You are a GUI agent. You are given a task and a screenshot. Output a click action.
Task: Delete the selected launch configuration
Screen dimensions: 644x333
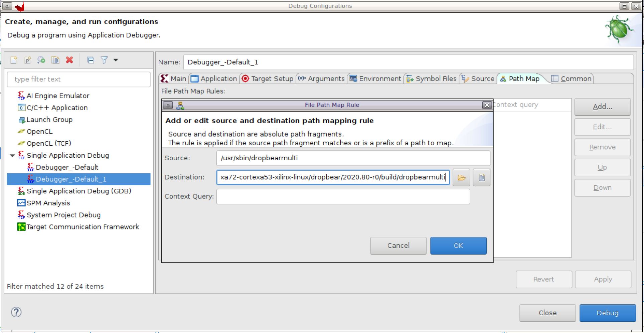tap(69, 60)
